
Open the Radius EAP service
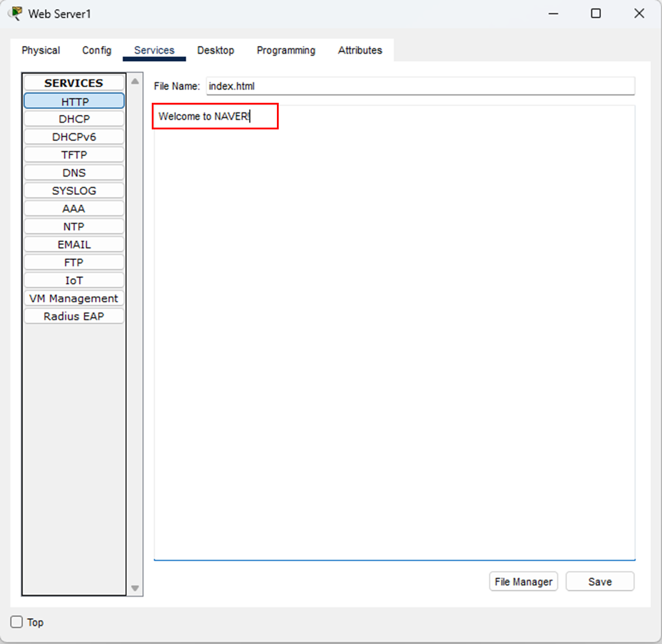click(74, 316)
